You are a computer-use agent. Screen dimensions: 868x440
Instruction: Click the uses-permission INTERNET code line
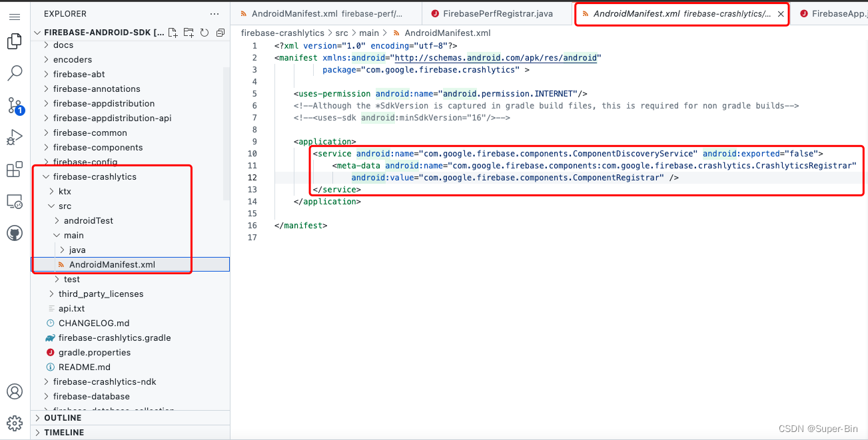(440, 94)
